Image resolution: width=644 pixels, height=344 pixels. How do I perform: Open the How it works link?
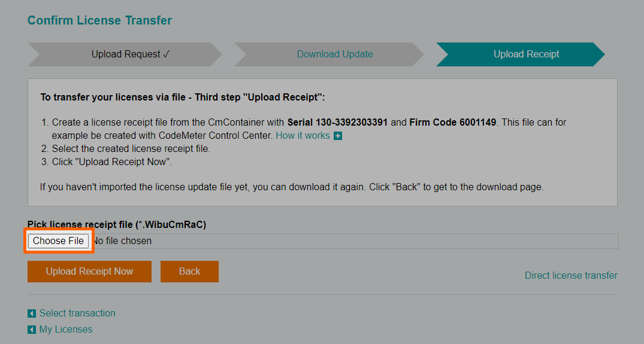[x=303, y=136]
